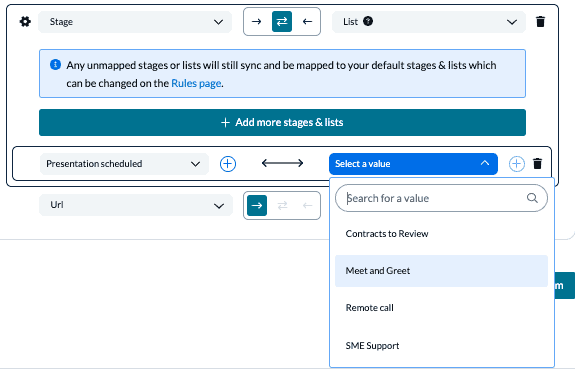The width and height of the screenshot is (575, 369).
Task: Choose Contracts to Review option
Action: click(x=442, y=234)
